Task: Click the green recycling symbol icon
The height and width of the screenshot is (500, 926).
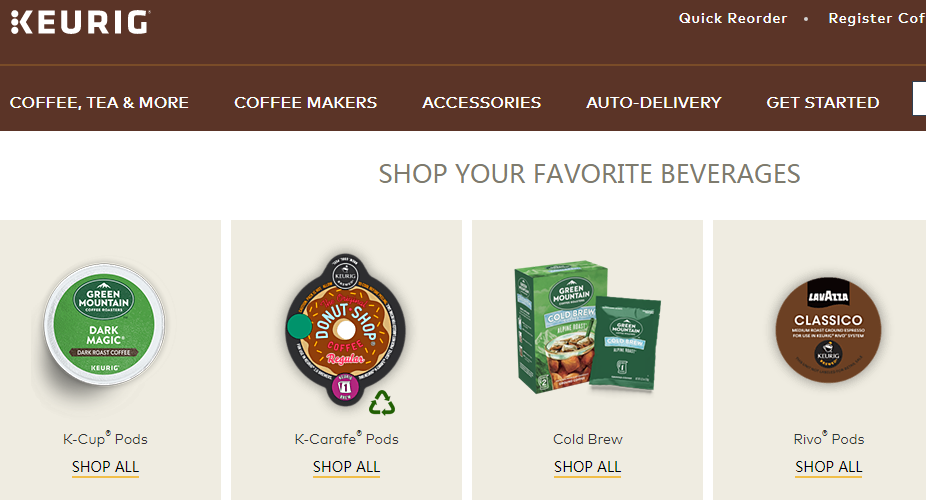Action: [382, 403]
